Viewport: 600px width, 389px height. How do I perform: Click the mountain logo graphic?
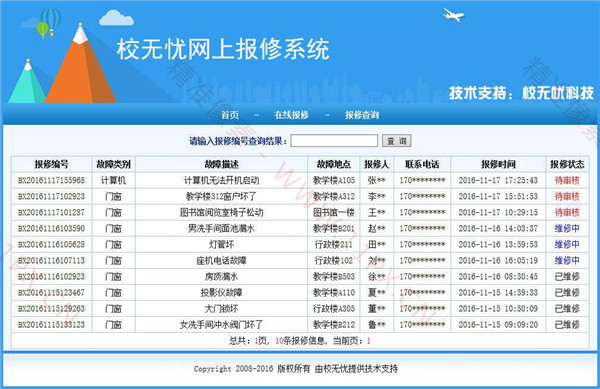tap(63, 63)
